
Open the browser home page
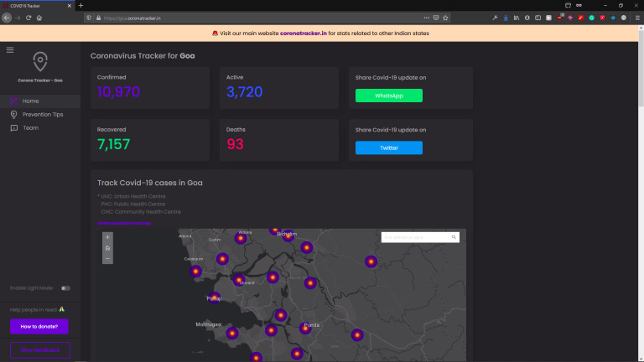pyautogui.click(x=39, y=18)
